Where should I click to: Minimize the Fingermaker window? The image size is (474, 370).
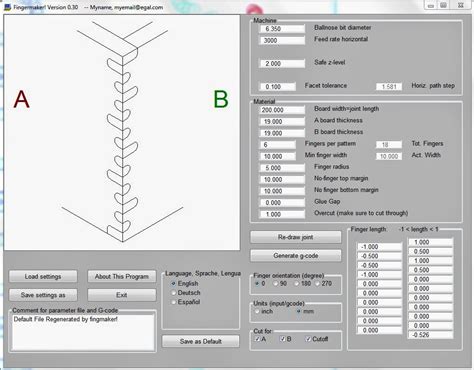pyautogui.click(x=431, y=5)
